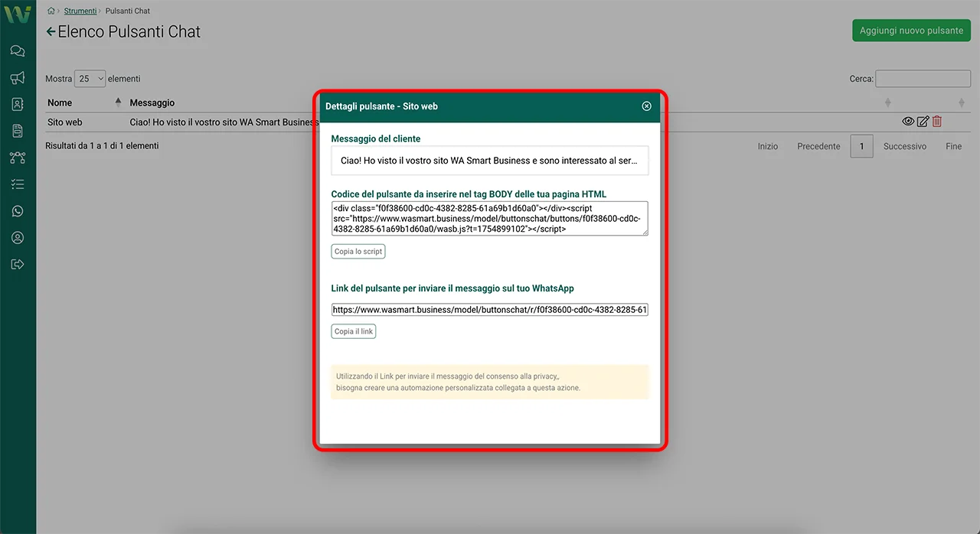Delete the Sito web button with trash icon
Image resolution: width=980 pixels, height=534 pixels.
(937, 122)
